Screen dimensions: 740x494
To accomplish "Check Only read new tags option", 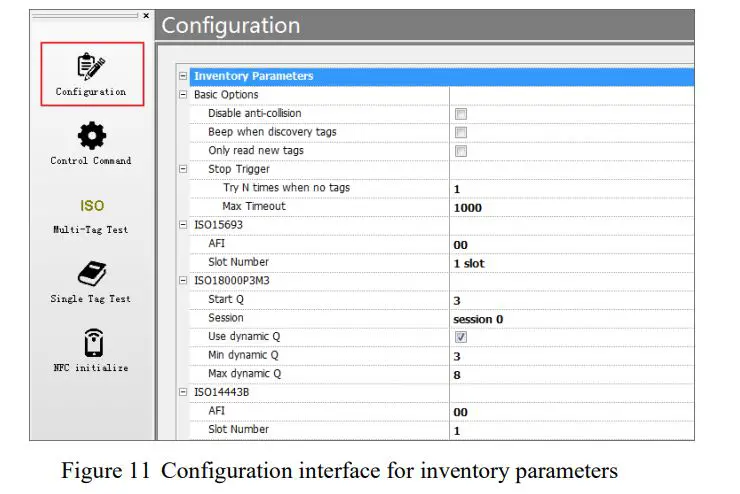I will 461,151.
